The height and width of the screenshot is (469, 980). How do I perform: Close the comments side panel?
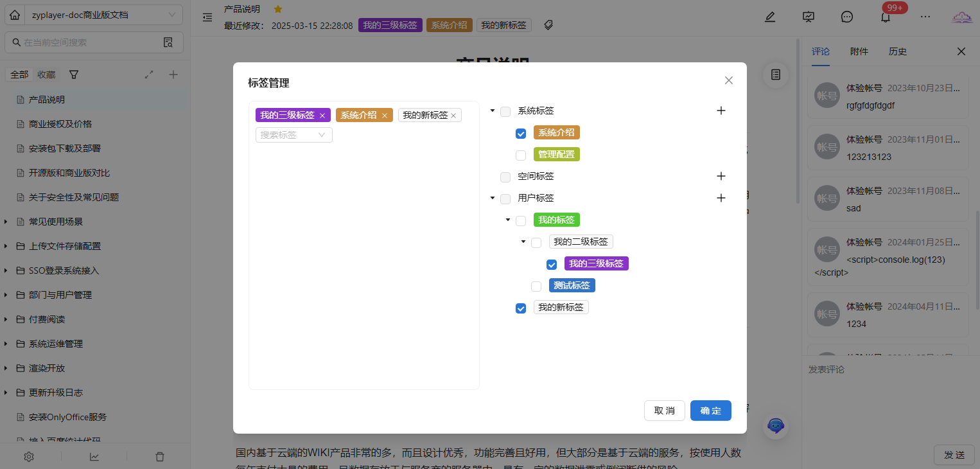[x=961, y=52]
